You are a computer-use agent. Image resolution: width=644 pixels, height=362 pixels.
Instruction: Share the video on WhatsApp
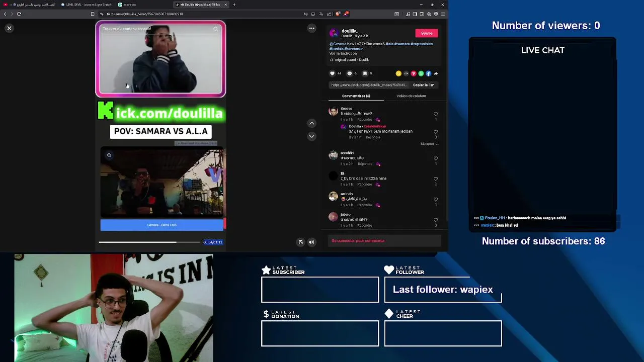(x=421, y=73)
